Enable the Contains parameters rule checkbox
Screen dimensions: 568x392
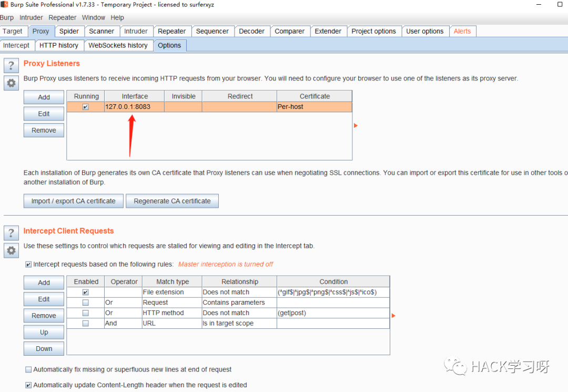tap(86, 303)
